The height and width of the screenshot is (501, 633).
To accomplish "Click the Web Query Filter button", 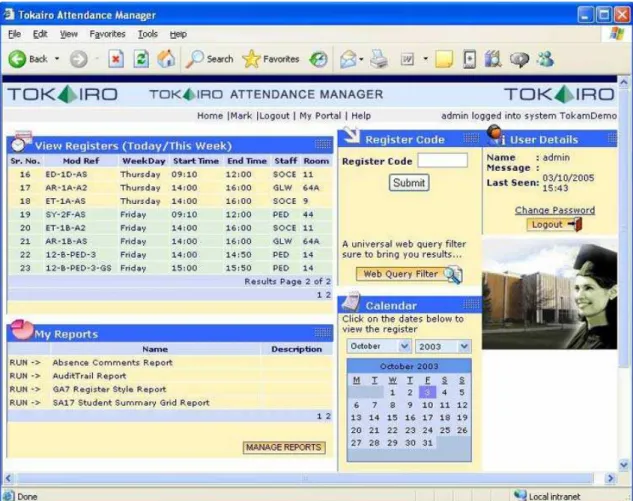I will point(409,274).
